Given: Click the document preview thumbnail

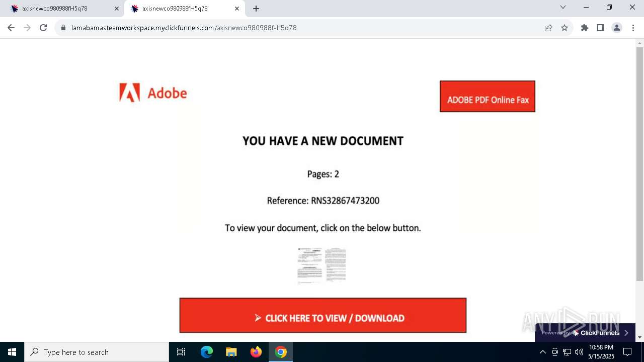Looking at the screenshot, I should point(321,265).
